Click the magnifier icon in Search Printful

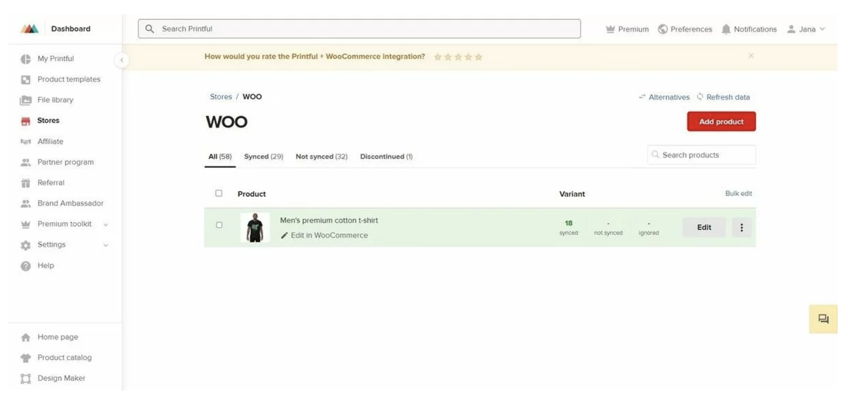(149, 29)
